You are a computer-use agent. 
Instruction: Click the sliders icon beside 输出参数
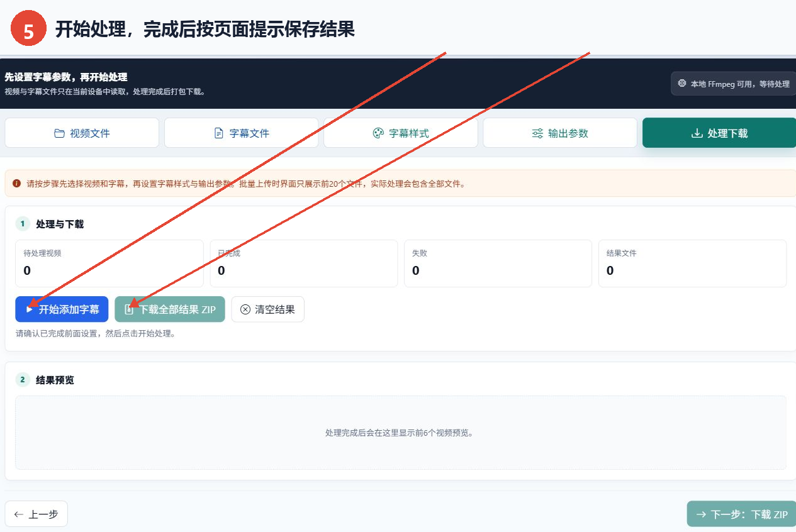[537, 133]
